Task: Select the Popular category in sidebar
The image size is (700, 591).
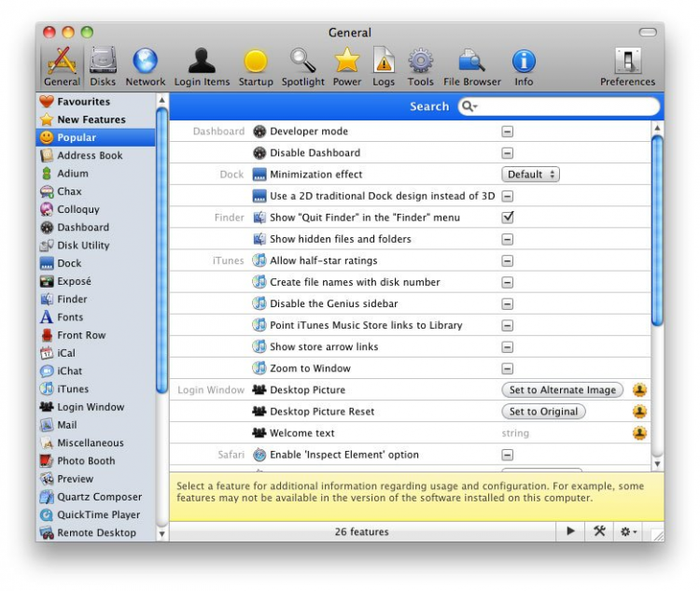Action: (95, 137)
